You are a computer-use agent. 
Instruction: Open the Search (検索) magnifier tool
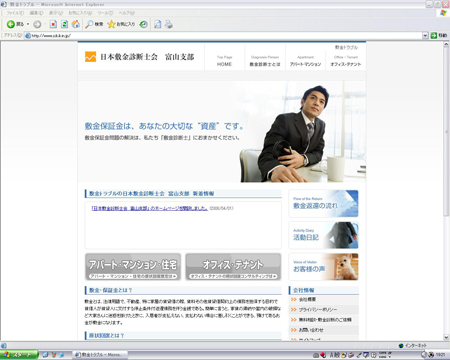click(94, 24)
